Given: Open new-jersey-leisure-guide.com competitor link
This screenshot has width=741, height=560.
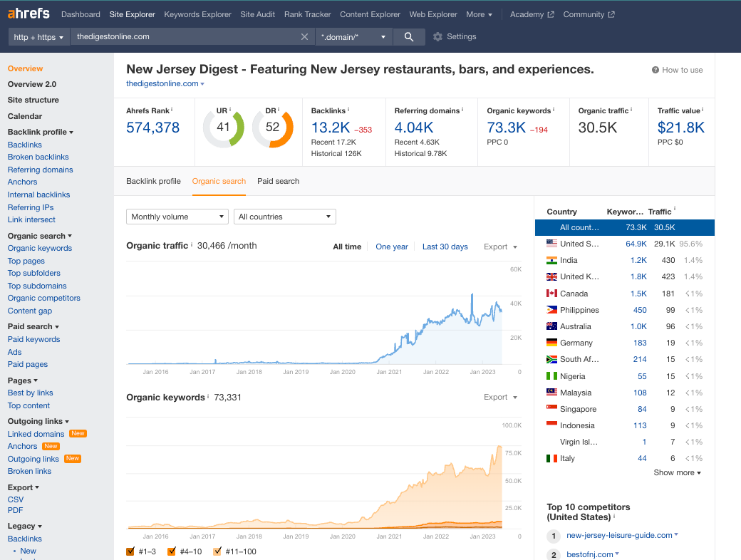Looking at the screenshot, I should click(619, 536).
